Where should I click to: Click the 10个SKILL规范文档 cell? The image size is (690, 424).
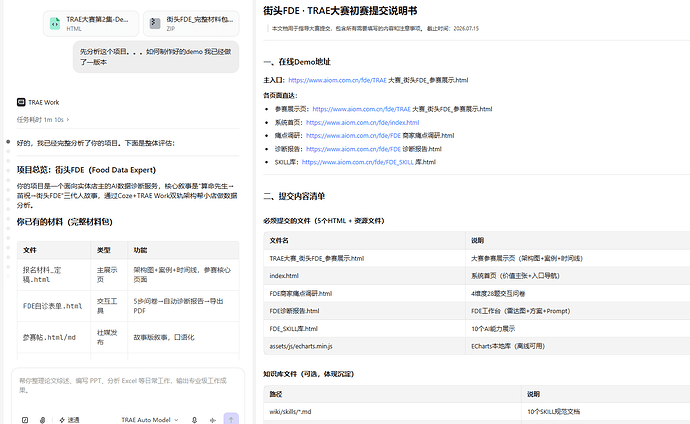click(x=606, y=412)
